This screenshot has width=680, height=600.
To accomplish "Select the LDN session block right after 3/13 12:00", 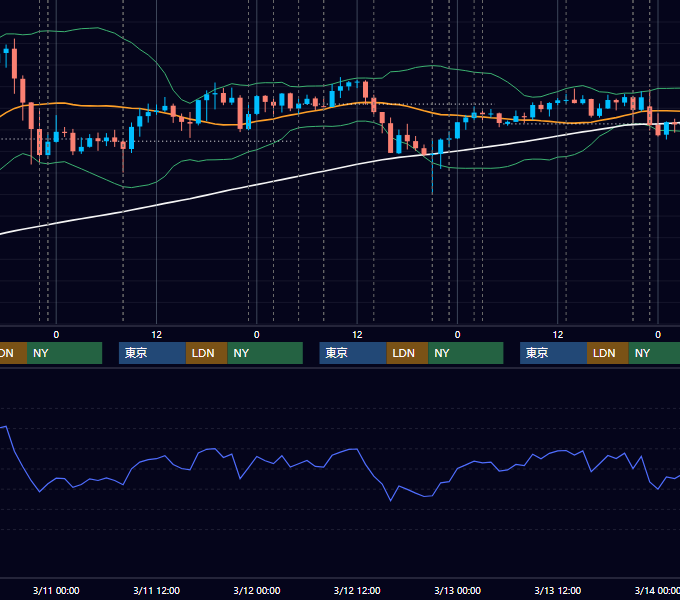I will [608, 353].
